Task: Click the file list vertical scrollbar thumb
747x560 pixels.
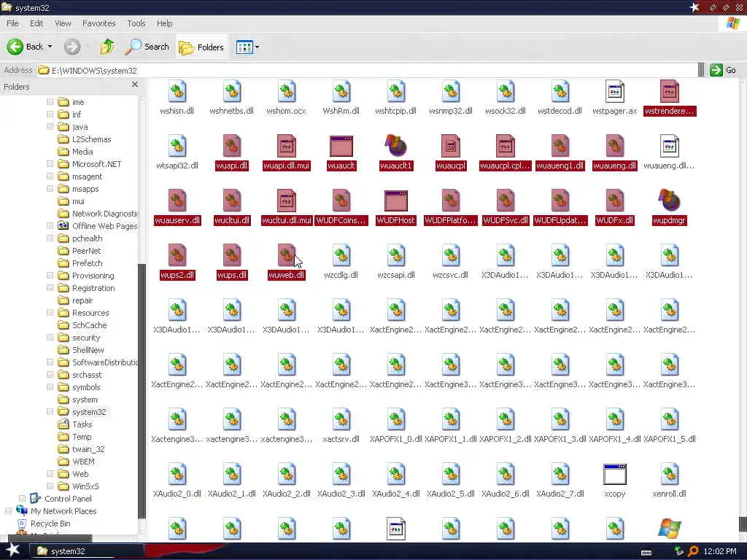Action: pyautogui.click(x=742, y=524)
